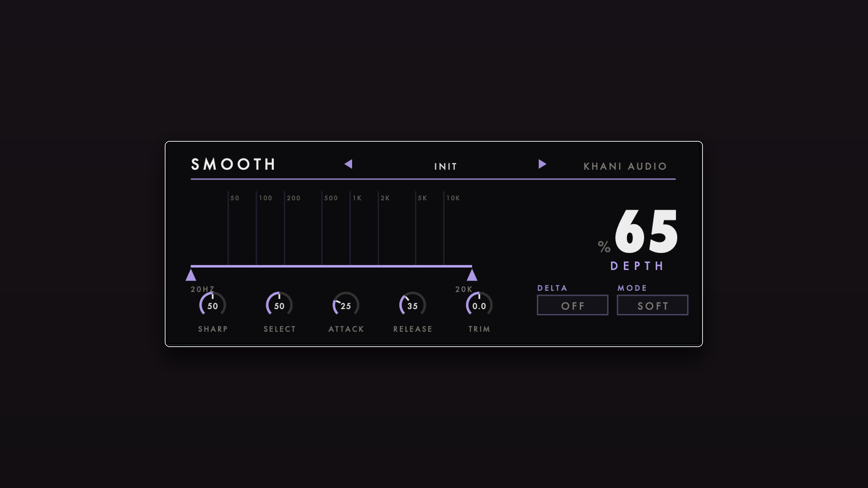Click the 200 frequency grid label
868x488 pixels.
(x=294, y=198)
